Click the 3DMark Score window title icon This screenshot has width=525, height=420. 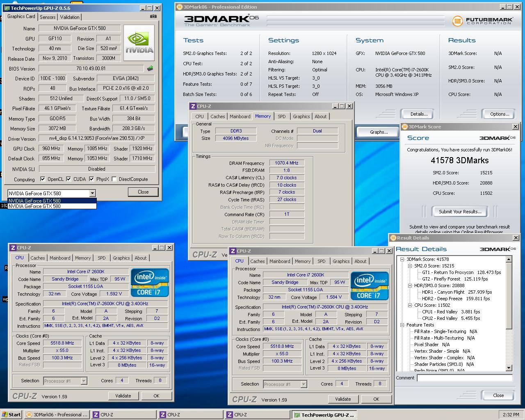coord(404,127)
